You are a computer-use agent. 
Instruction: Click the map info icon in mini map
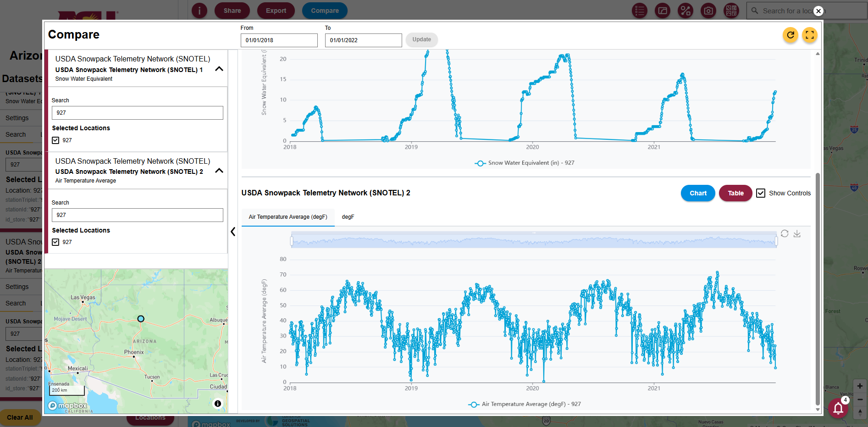(x=218, y=404)
